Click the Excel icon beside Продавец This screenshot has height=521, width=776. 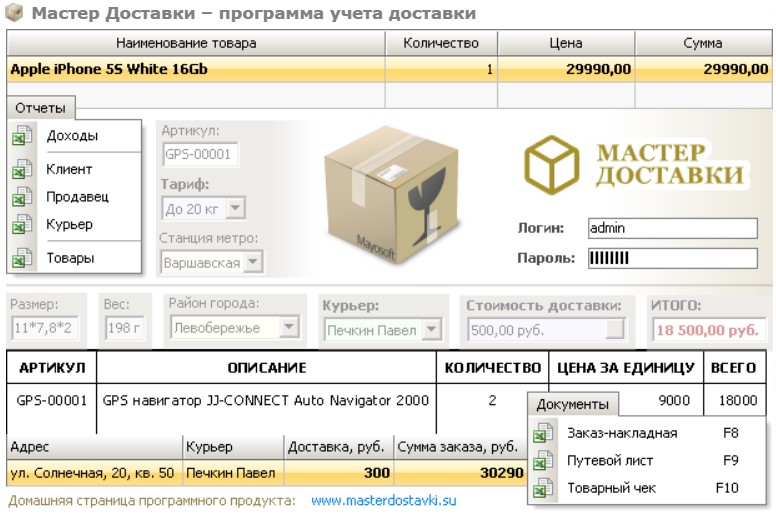[x=22, y=196]
